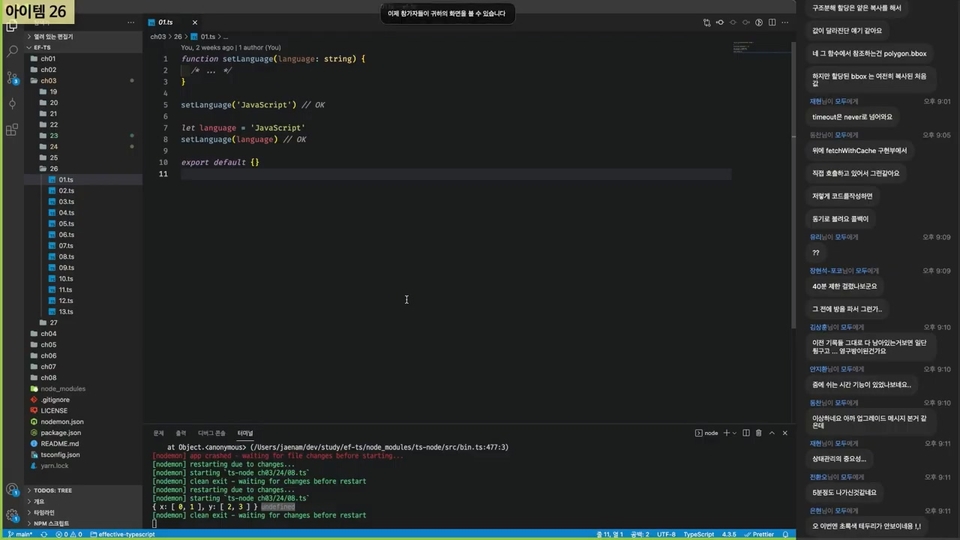Switch to the 터미널 panel tab
The image size is (960, 540).
245,433
